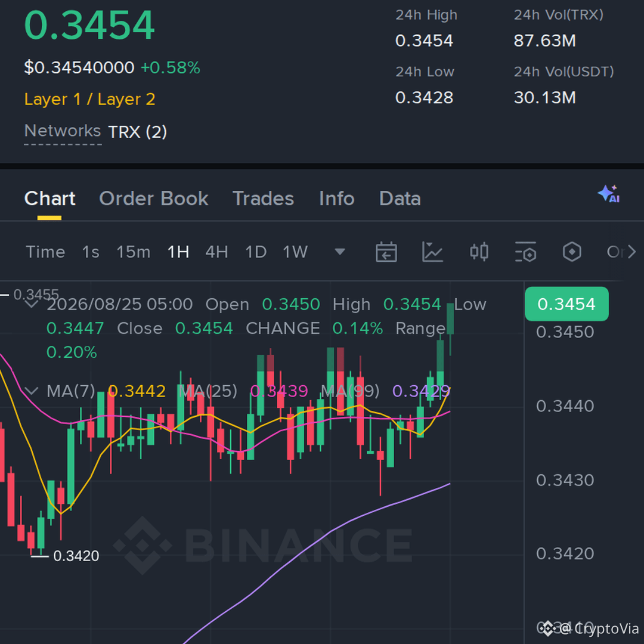Select the 1W interval
The image size is (644, 644).
pos(295,252)
